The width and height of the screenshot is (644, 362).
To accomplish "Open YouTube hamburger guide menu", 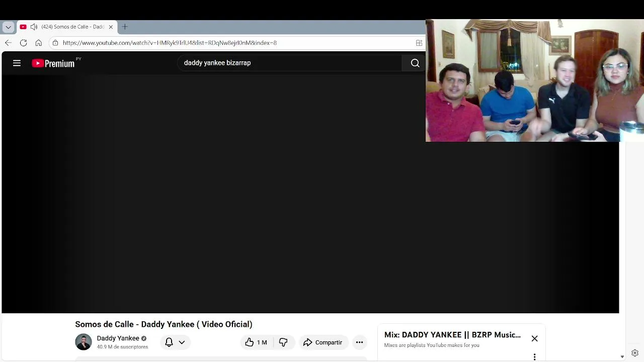I will 17,63.
